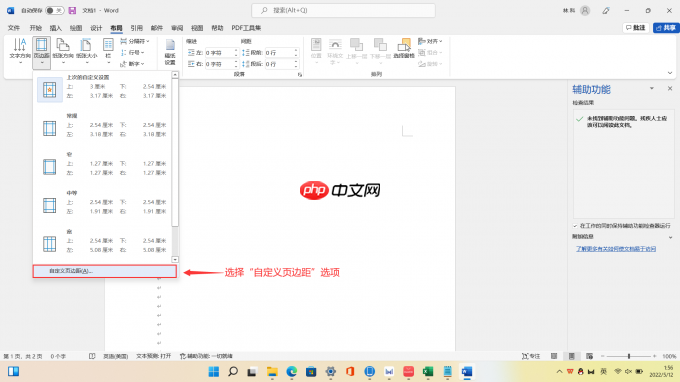Show hidden tray icons chevron
Viewport: 680px width, 382px height.
coord(559,372)
